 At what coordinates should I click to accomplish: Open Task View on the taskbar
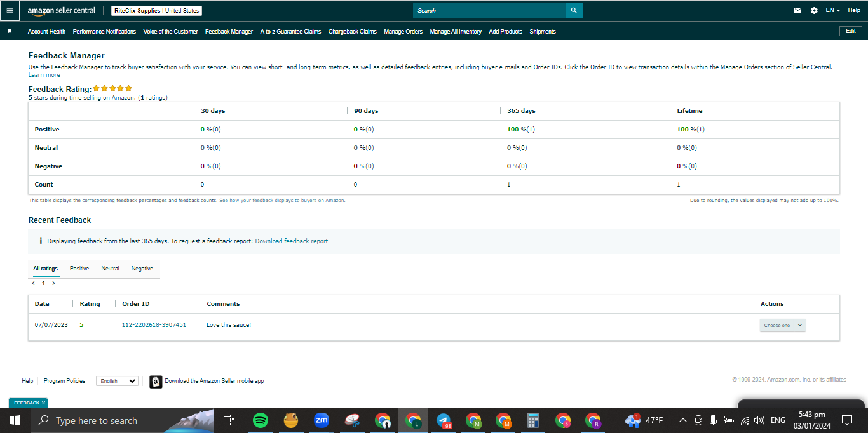229,420
